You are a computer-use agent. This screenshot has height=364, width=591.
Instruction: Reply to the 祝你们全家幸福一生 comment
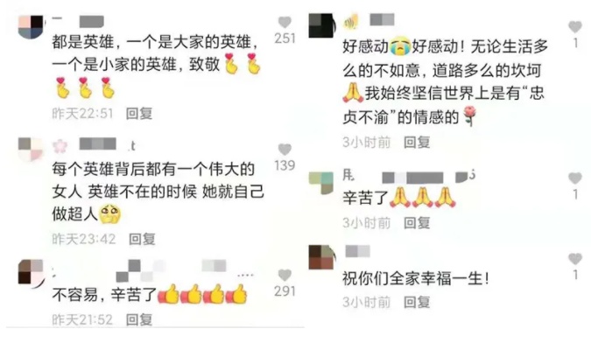click(417, 302)
